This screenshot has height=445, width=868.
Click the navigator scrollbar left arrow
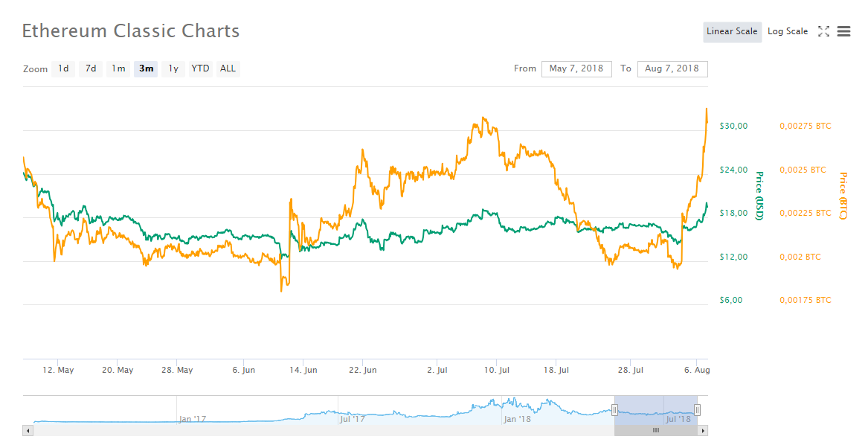[28, 430]
